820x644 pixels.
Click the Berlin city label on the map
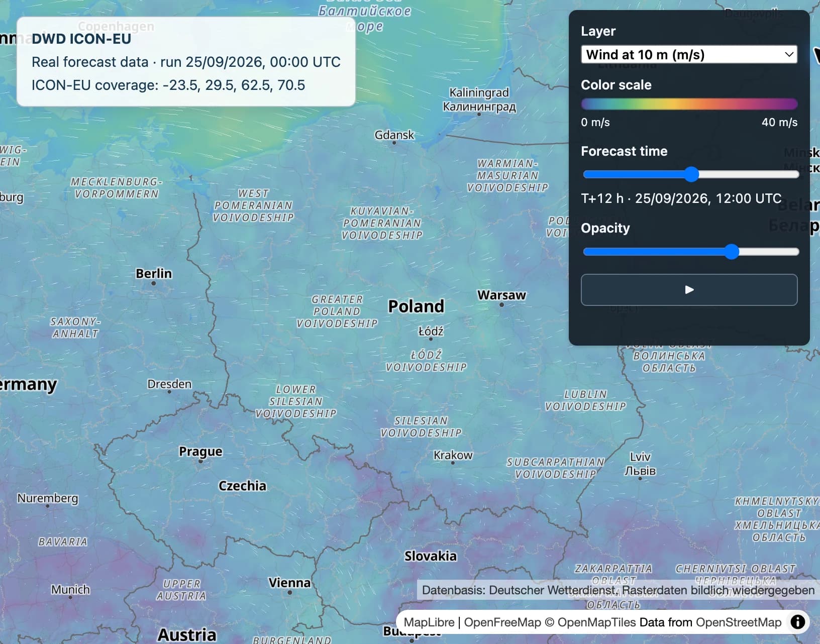click(x=154, y=274)
